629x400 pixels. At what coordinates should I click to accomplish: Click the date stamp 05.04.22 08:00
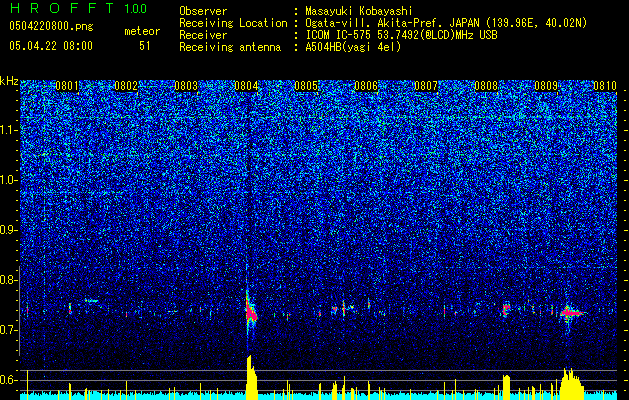pyautogui.click(x=51, y=46)
